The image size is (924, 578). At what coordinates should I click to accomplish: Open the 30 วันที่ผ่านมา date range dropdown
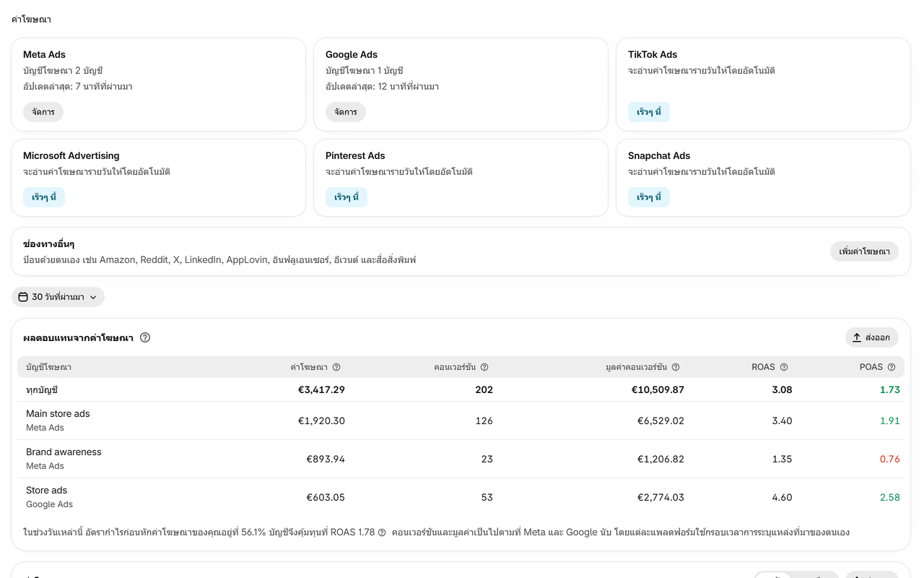pyautogui.click(x=58, y=297)
